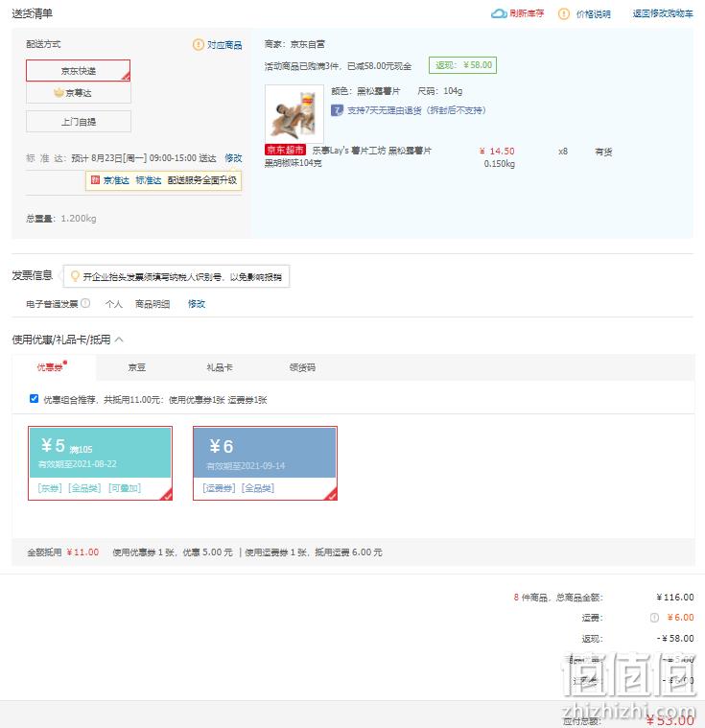Open the 价格说明 link
This screenshot has height=728, width=705.
593,14
